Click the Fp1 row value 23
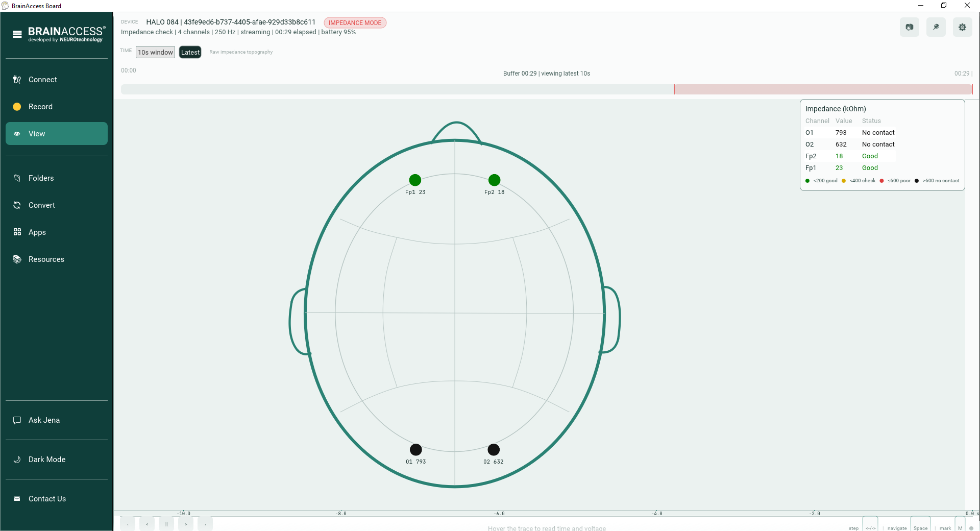 tap(839, 168)
